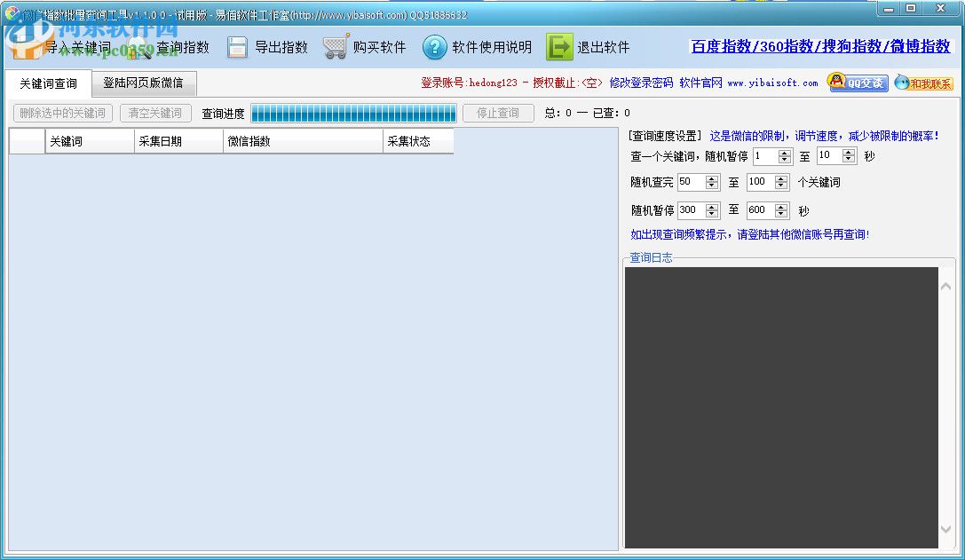Viewport: 965px width, 560px height.
Task: Click the 随机暂停 field showing 600
Action: [x=761, y=210]
